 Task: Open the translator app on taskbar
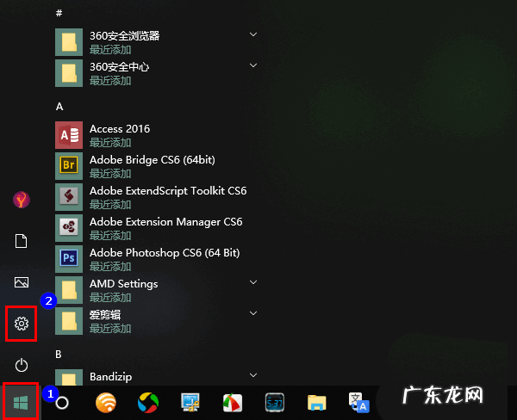[359, 403]
